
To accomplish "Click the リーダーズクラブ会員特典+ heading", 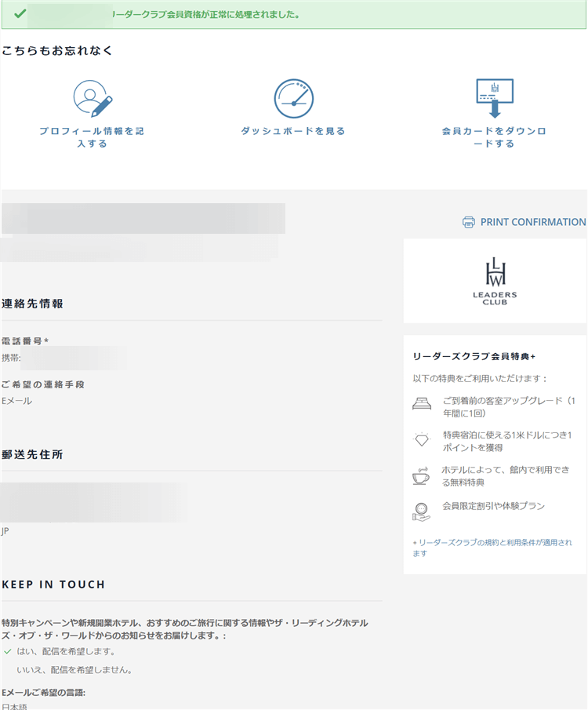I will (x=474, y=356).
